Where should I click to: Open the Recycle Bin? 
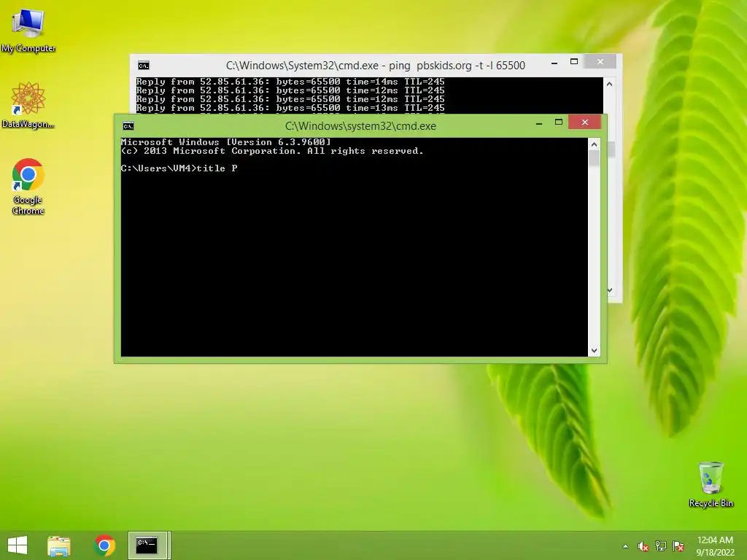click(711, 484)
